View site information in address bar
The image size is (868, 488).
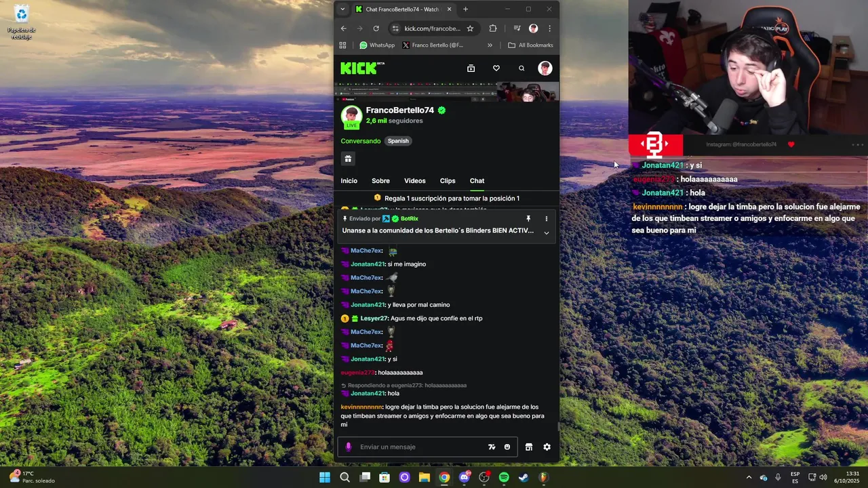click(x=395, y=28)
